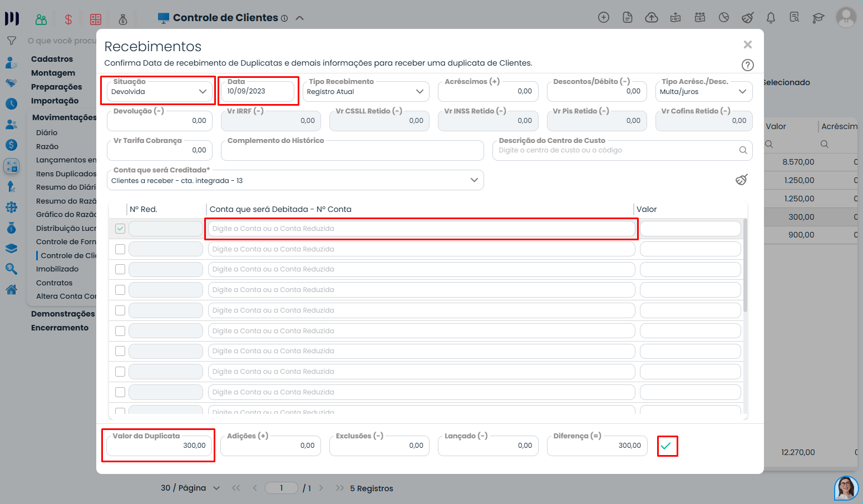Click the document search icon
This screenshot has width=863, height=504.
coord(795,18)
